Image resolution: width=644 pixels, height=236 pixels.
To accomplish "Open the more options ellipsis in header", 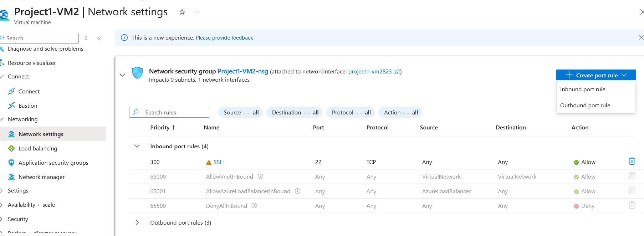I will click(196, 12).
